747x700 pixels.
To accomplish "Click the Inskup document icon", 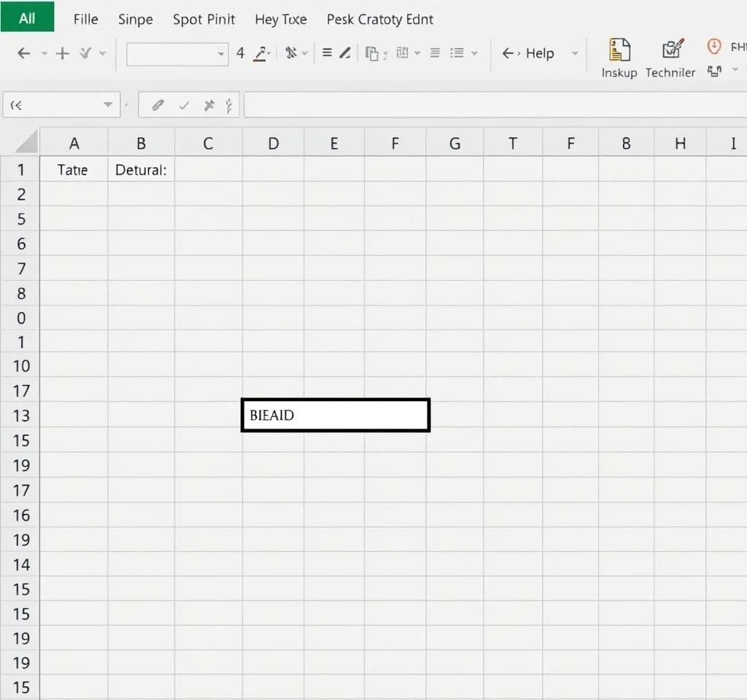I will [x=619, y=50].
